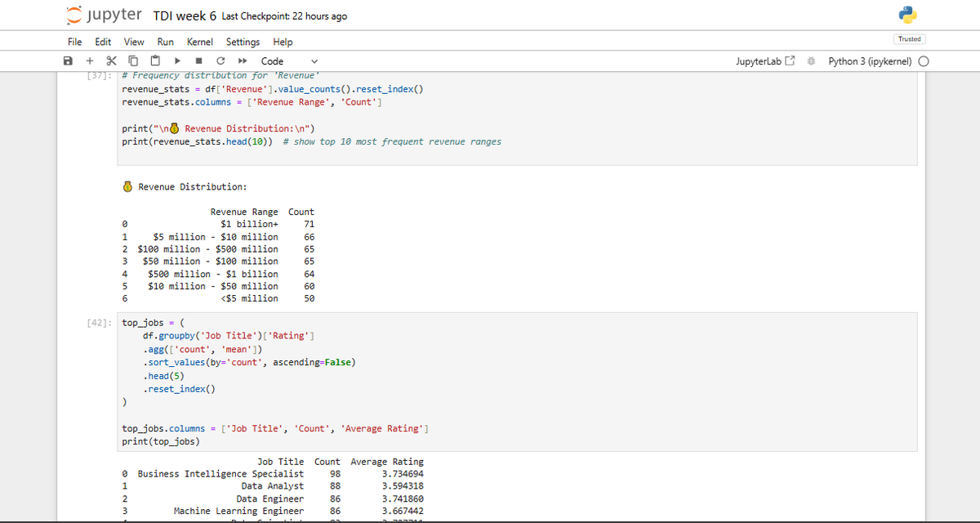The height and width of the screenshot is (523, 980).
Task: Click the 'Machine Learning Engineer' output row
Action: [x=273, y=511]
